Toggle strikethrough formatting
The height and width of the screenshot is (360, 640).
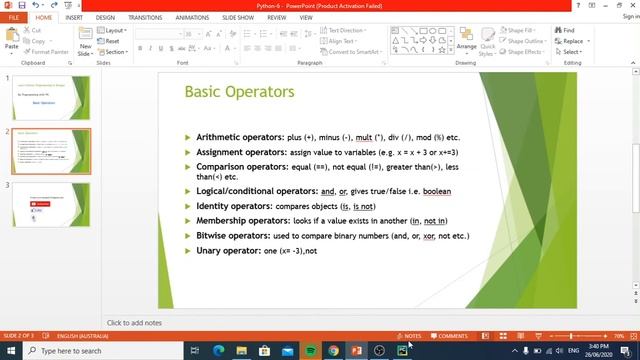182,49
